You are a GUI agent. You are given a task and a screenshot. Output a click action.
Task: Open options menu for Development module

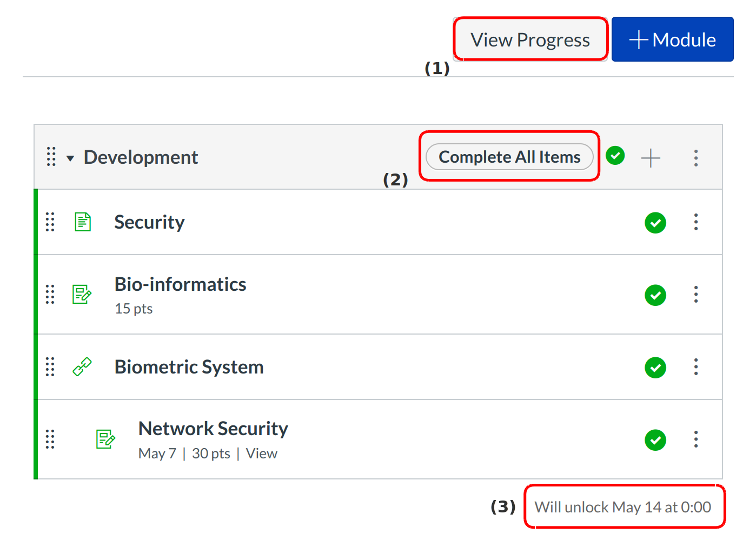click(696, 158)
